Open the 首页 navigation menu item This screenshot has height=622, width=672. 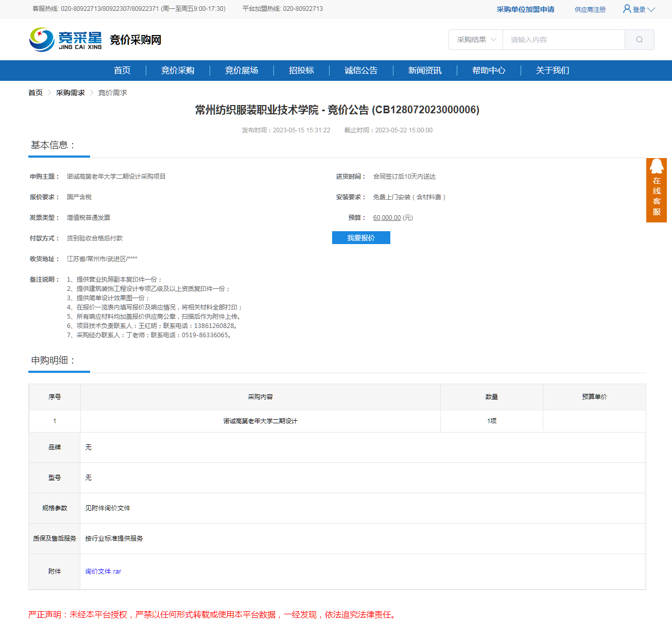pos(122,71)
